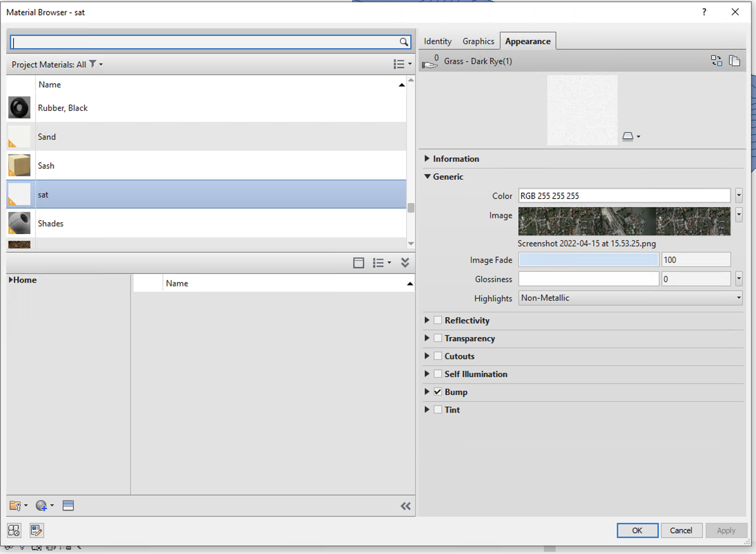
Task: Enable the Reflectivity checkbox
Action: point(438,320)
